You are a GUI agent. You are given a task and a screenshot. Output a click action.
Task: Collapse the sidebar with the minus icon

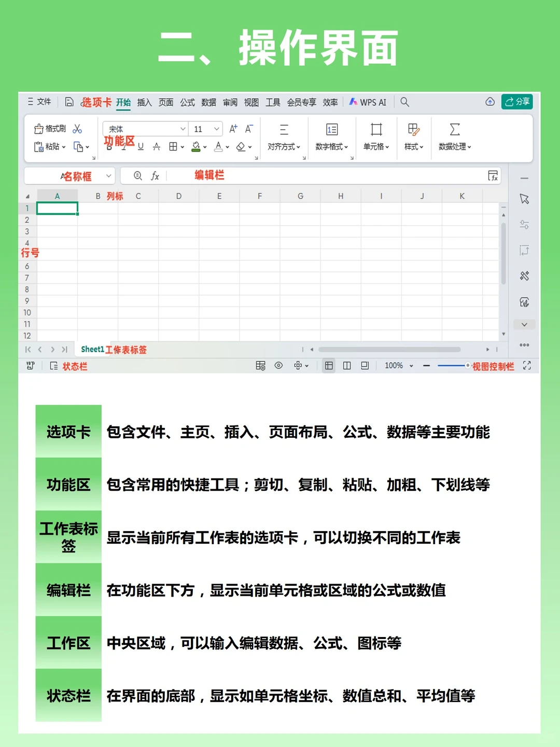coord(524,178)
